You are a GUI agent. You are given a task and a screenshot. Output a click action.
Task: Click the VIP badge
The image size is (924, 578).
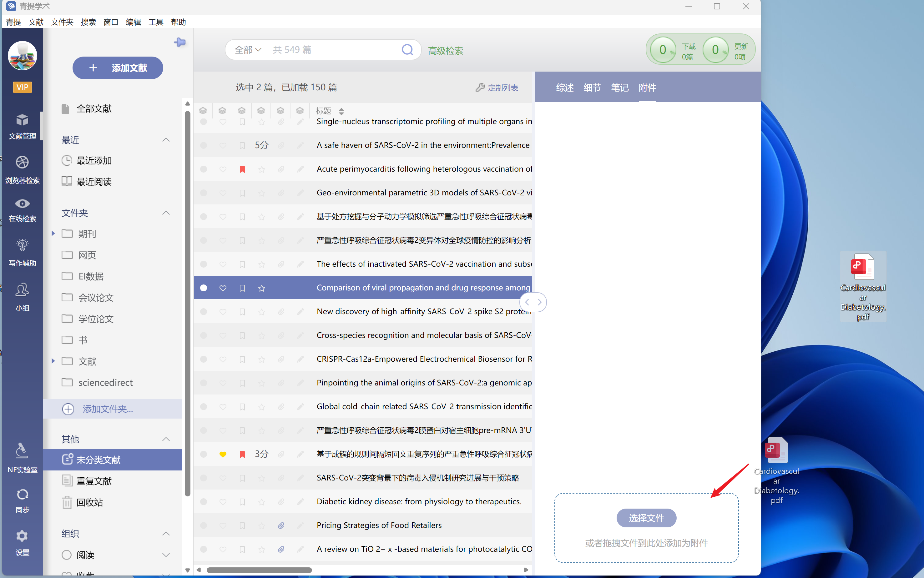click(22, 87)
